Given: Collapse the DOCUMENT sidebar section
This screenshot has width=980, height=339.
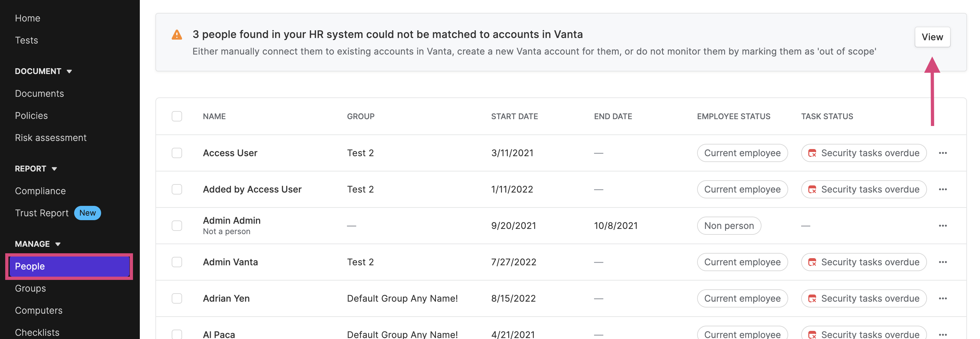Looking at the screenshot, I should click(43, 71).
